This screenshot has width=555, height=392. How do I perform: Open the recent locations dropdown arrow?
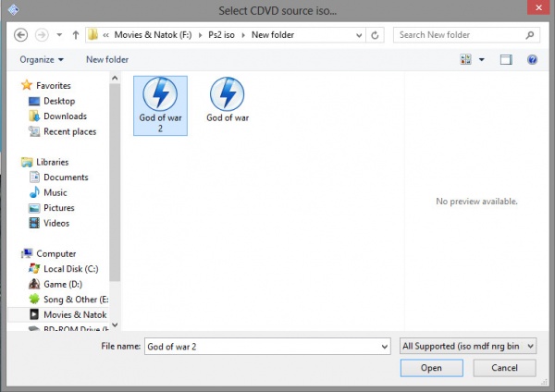click(59, 35)
